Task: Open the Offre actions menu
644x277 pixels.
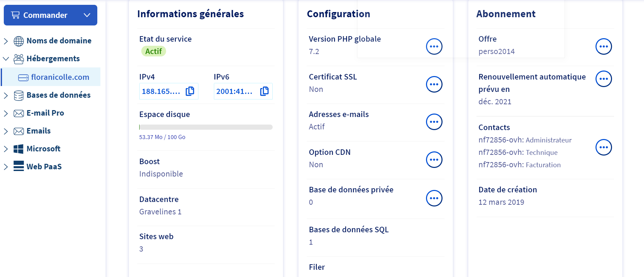Action: pyautogui.click(x=603, y=46)
